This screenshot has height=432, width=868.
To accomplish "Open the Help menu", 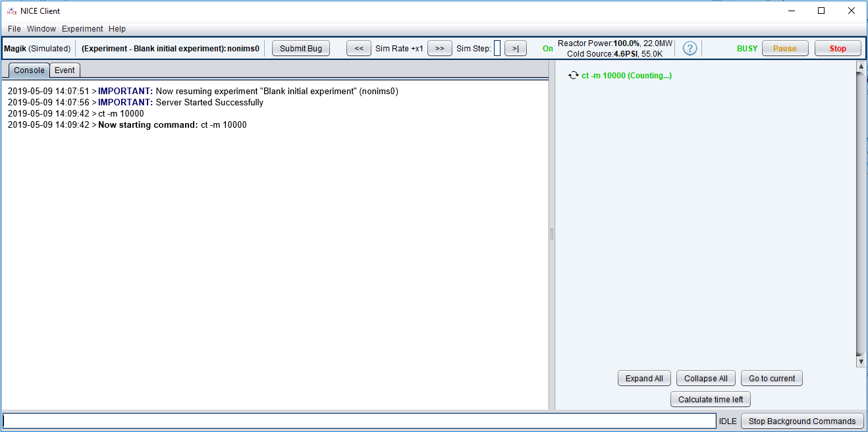I will click(x=117, y=29).
